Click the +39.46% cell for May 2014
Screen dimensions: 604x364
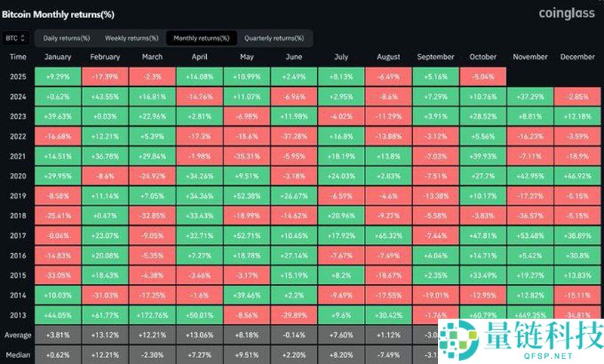tap(247, 295)
